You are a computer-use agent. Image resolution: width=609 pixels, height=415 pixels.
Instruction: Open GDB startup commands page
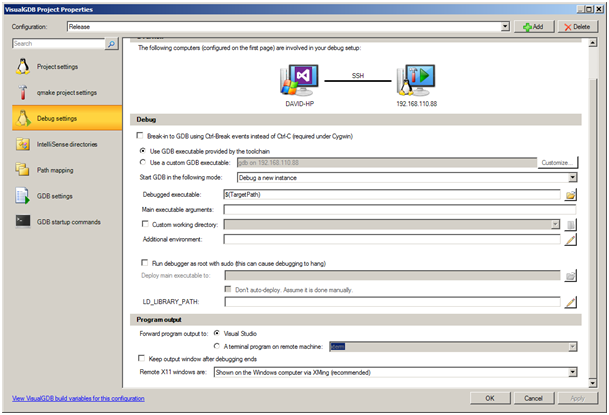[67, 222]
